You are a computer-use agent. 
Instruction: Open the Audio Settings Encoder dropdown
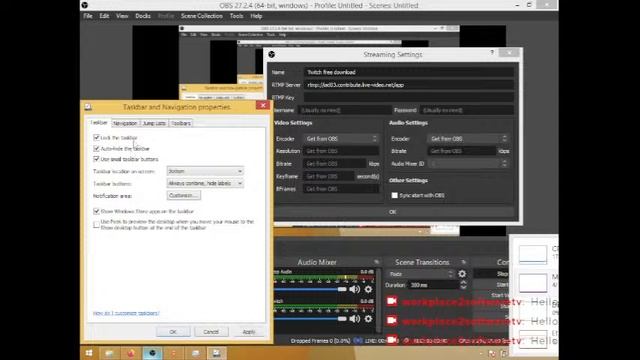coord(468,139)
